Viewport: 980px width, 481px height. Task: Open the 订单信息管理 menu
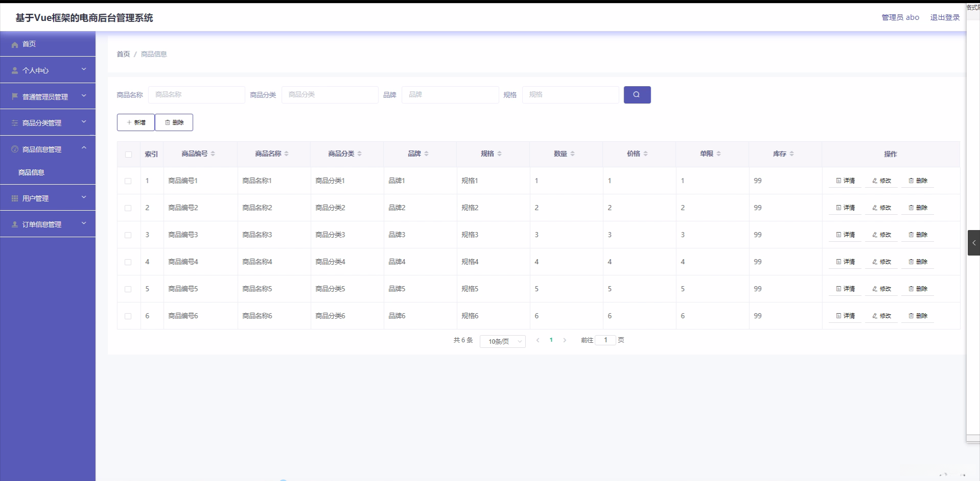click(47, 224)
